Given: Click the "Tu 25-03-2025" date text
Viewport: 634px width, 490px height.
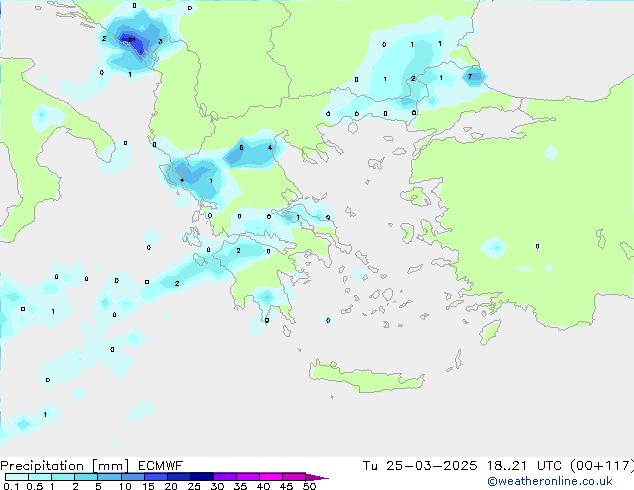Looking at the screenshot, I should click(420, 466).
